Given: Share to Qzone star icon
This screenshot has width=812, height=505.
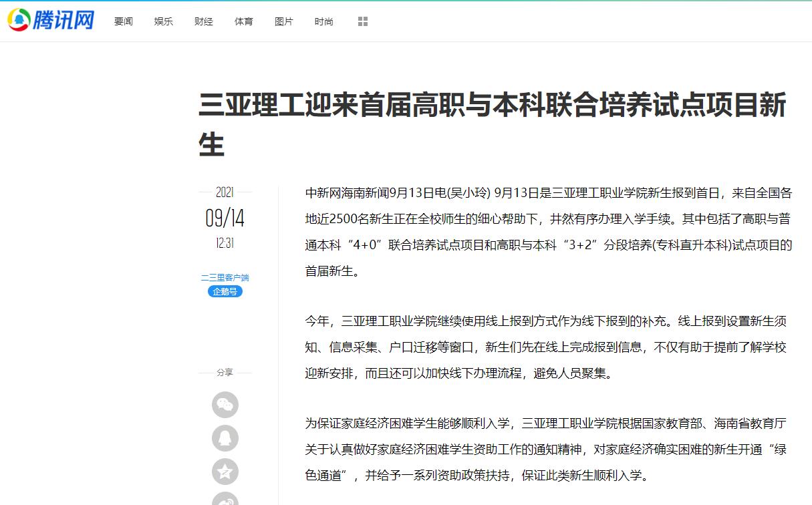Looking at the screenshot, I should pos(225,472).
